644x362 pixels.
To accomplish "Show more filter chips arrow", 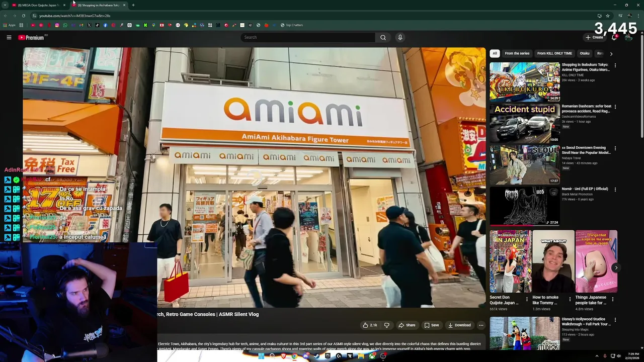I will tap(611, 53).
